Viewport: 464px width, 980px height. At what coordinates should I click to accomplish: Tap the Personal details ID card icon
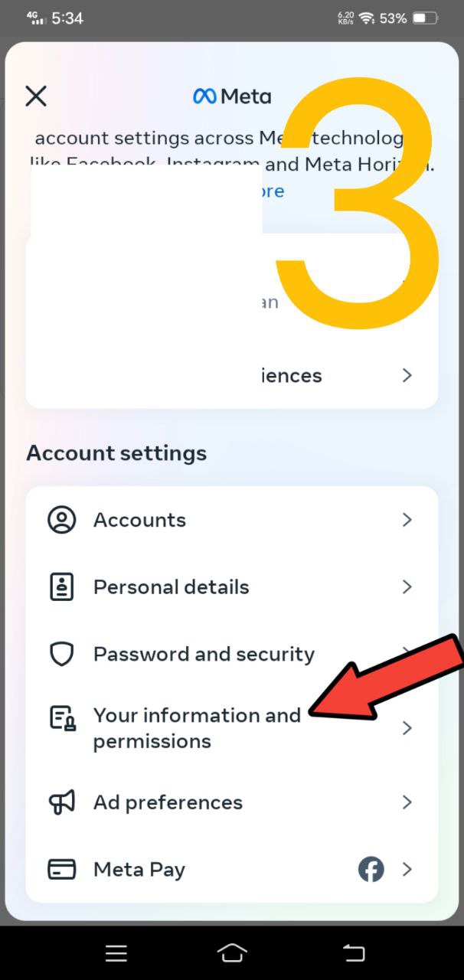point(61,587)
